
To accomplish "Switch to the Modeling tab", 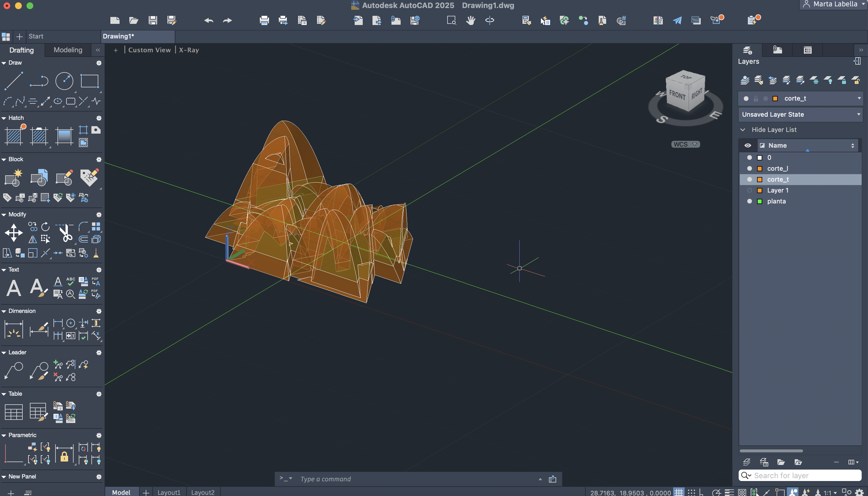I will tap(68, 50).
